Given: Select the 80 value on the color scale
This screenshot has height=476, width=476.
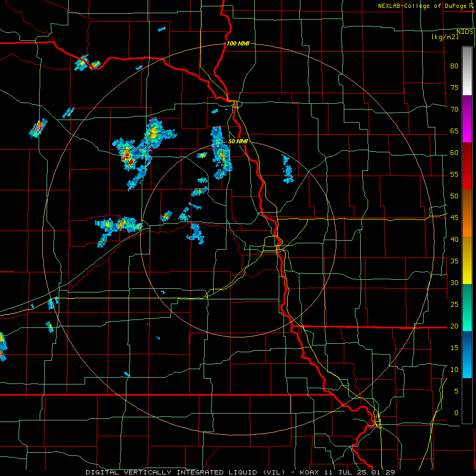Looking at the screenshot, I should point(454,66).
